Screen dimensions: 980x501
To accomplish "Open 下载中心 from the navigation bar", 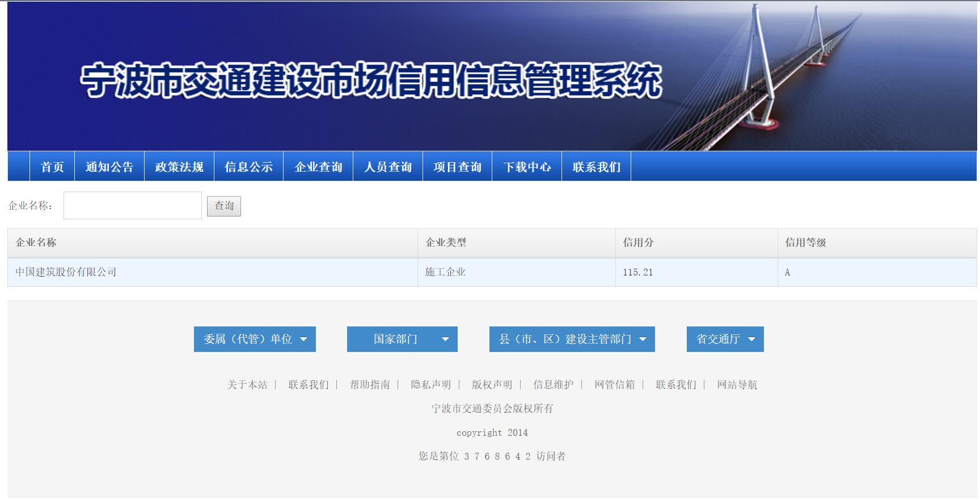I will pyautogui.click(x=527, y=167).
